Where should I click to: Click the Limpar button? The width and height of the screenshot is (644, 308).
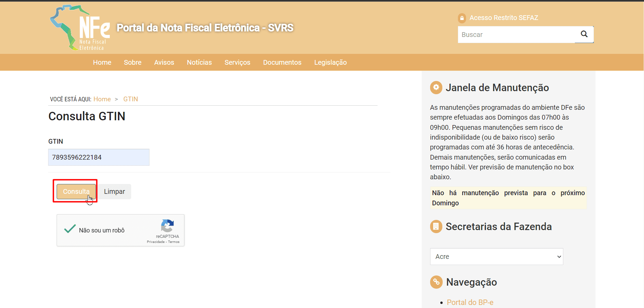pos(114,191)
